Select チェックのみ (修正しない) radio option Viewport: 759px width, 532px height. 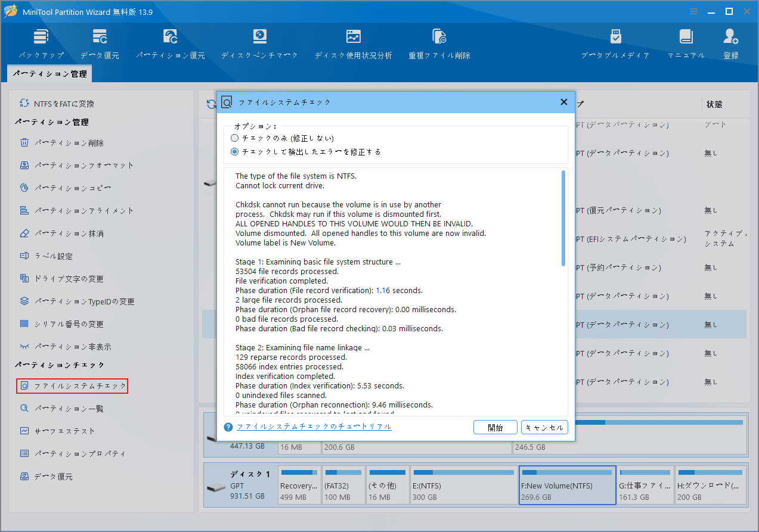click(x=283, y=138)
